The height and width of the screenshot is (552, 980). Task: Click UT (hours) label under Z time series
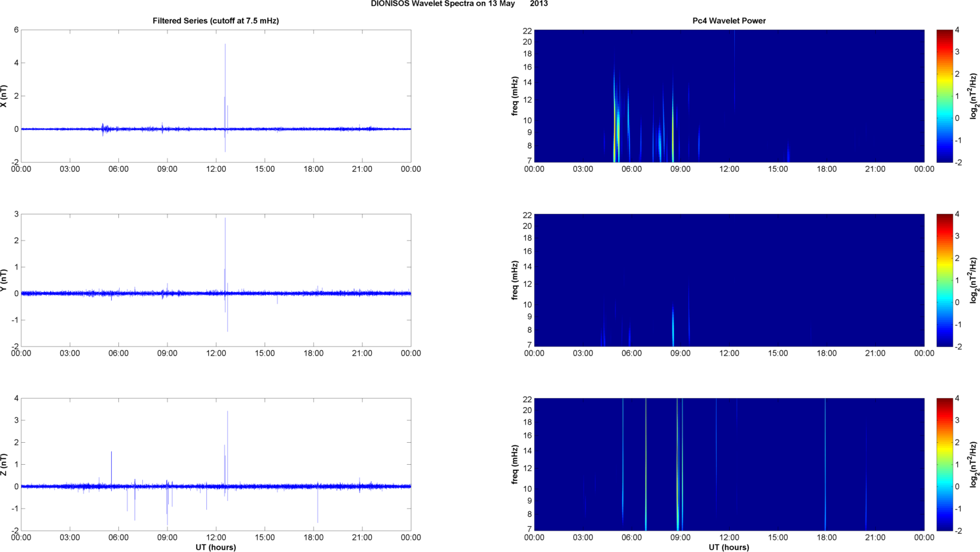tap(215, 547)
